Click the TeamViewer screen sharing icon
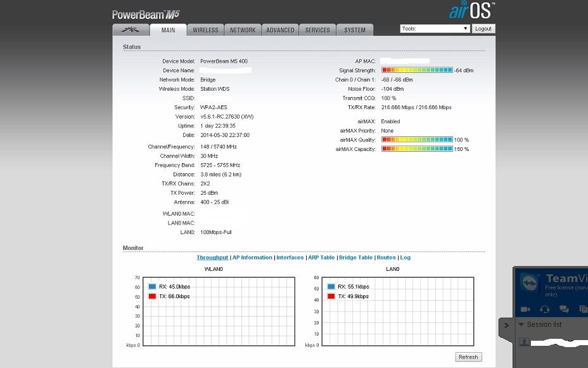The image size is (588, 368). [584, 309]
